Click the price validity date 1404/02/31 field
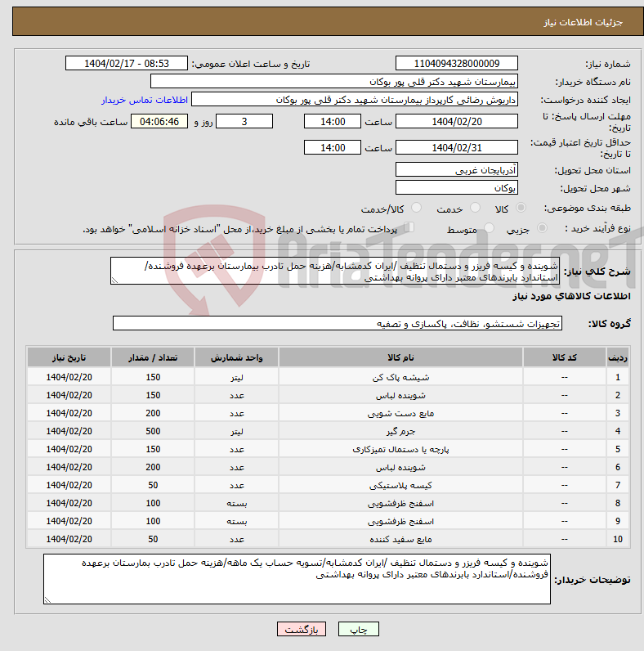 tap(457, 147)
